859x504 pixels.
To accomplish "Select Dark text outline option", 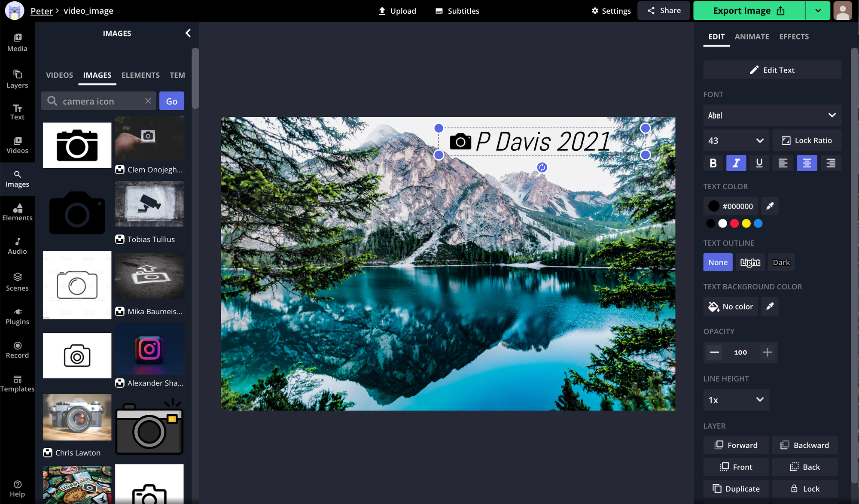I will click(x=781, y=262).
